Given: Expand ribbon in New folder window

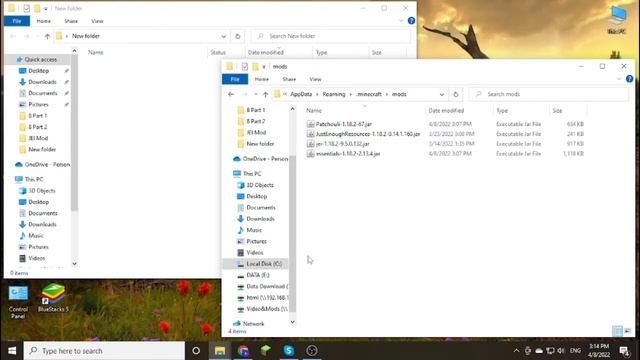Looking at the screenshot, I should tap(401, 20).
